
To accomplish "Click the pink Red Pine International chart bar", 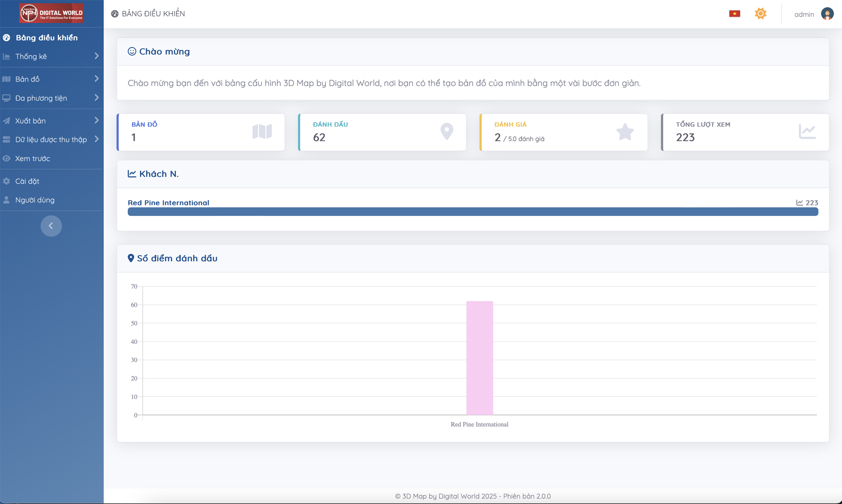I will coord(479,357).
